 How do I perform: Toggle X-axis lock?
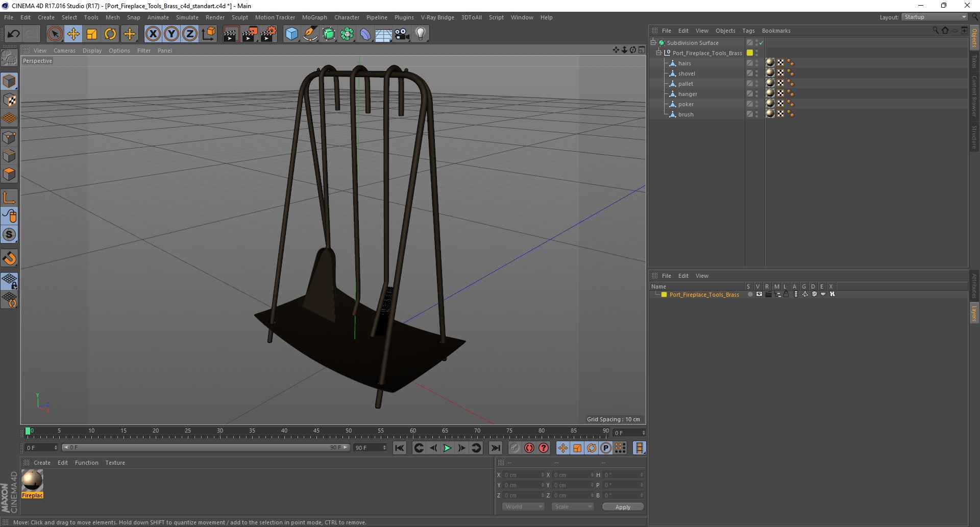pyautogui.click(x=153, y=34)
